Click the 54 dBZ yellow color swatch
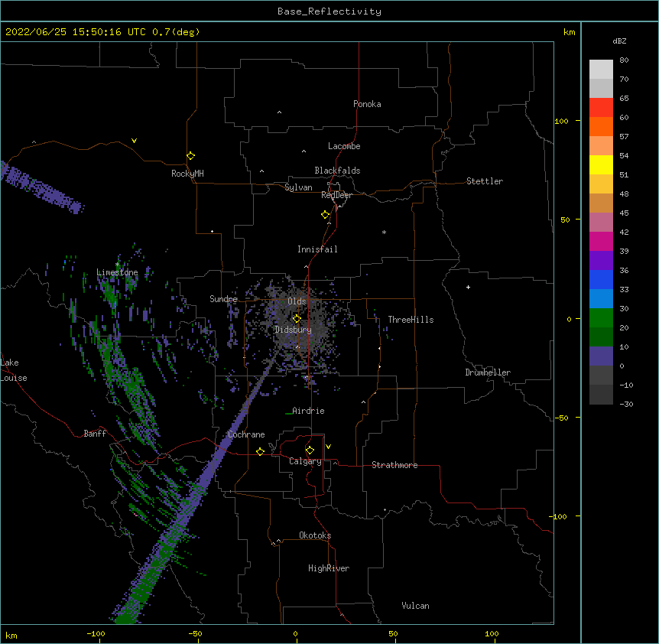Screen dimensions: 659x644 [x=601, y=164]
